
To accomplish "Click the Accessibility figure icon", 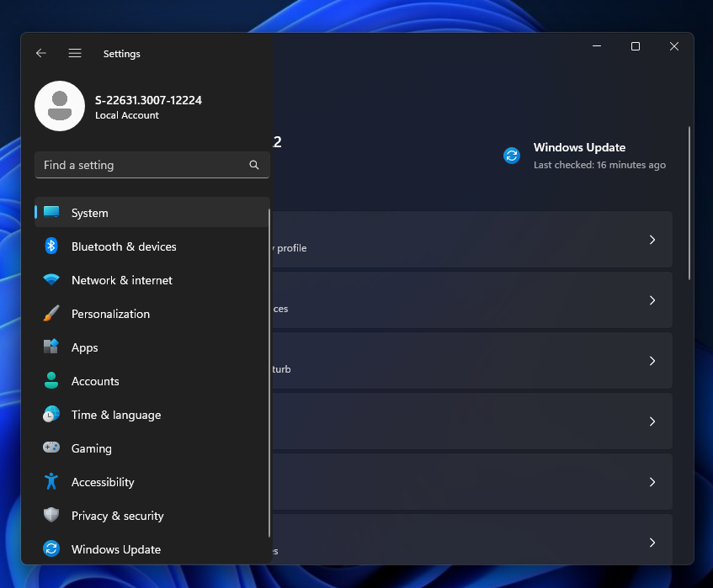I will (x=51, y=481).
